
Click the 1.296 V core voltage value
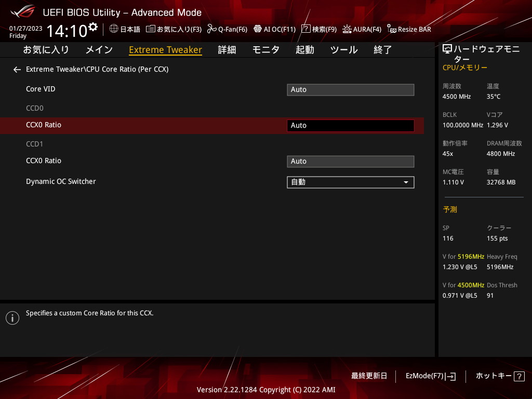(x=497, y=125)
